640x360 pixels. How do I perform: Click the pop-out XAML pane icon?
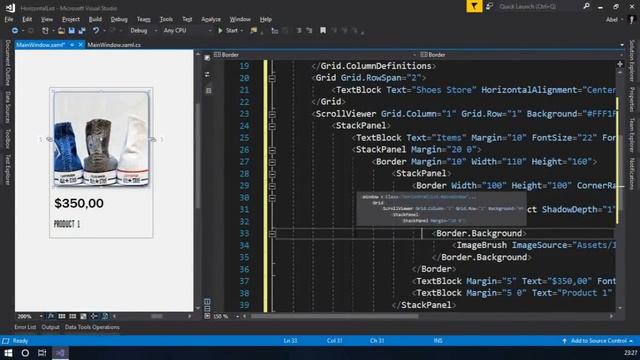point(207,58)
